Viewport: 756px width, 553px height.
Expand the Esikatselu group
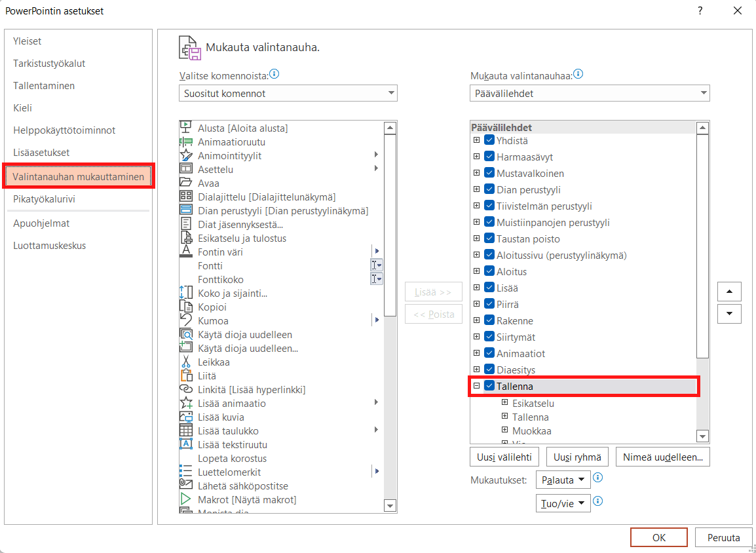click(505, 402)
